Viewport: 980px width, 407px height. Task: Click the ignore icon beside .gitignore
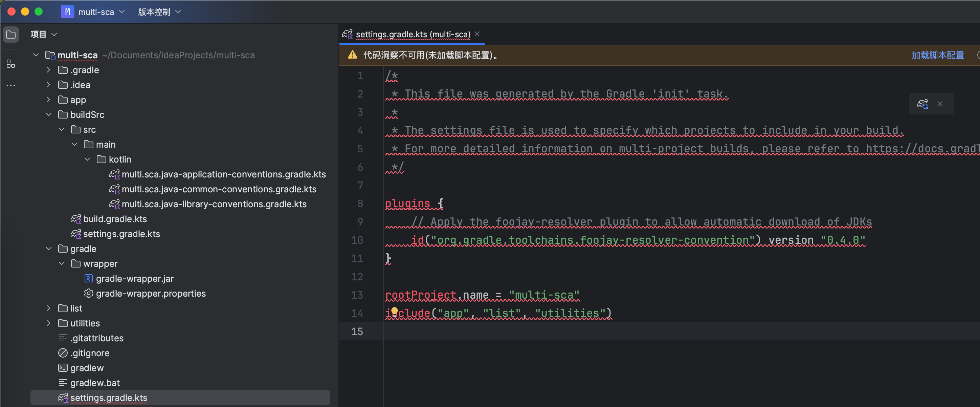pyautogui.click(x=63, y=353)
